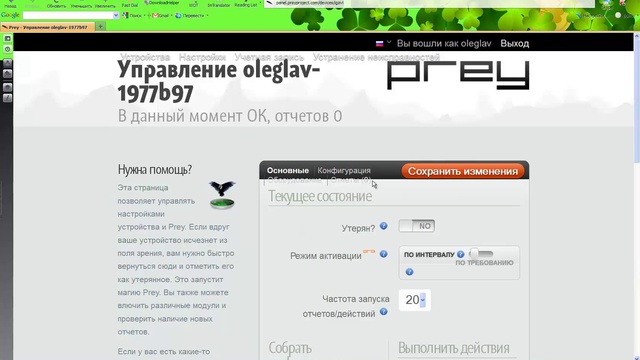Click inside the Google toolbar search field
Image resolution: width=640 pixels, height=360 pixels.
68,16
